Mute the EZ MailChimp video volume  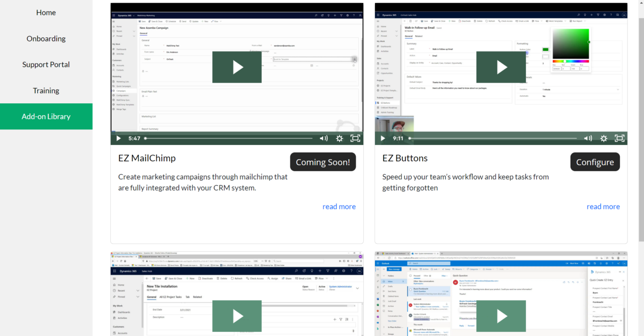(x=324, y=138)
